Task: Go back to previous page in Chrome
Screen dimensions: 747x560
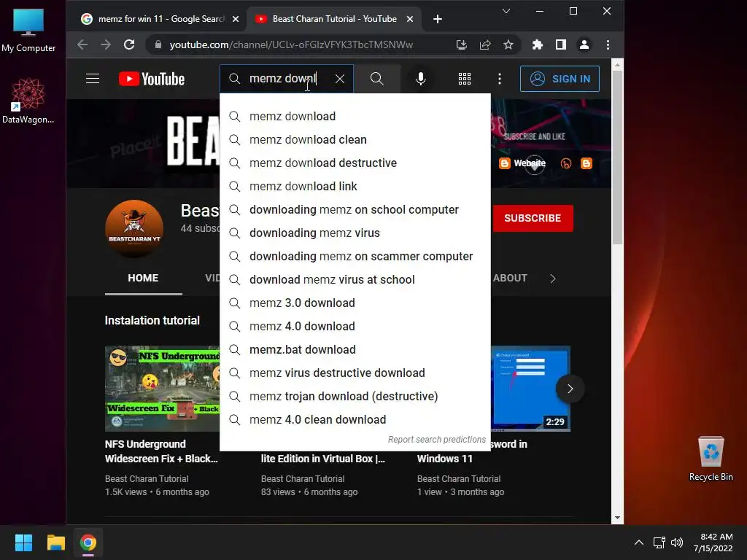Action: [82, 44]
